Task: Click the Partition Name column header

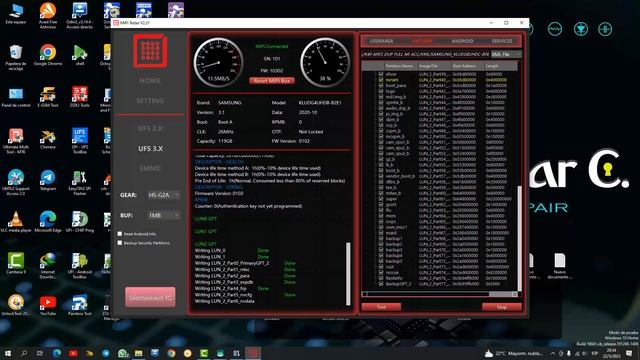Action: pos(401,66)
